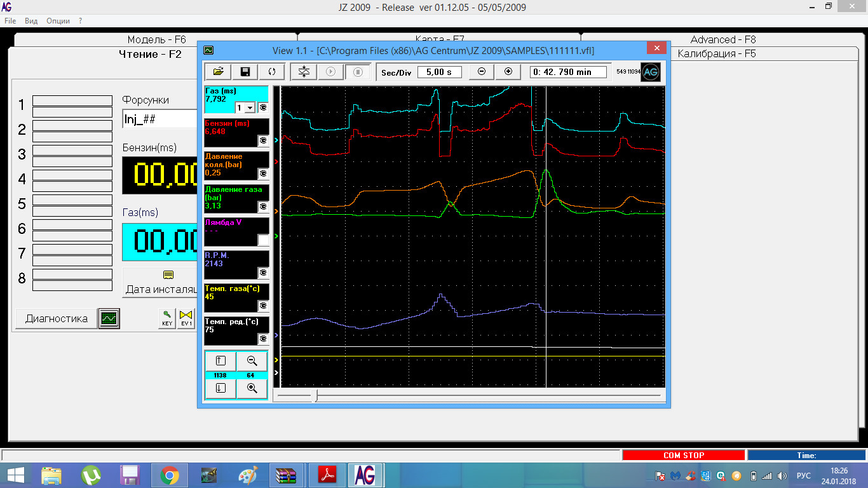Click the Sec/Div 5,00 s value field
This screenshot has height=488, width=868.
(x=440, y=72)
